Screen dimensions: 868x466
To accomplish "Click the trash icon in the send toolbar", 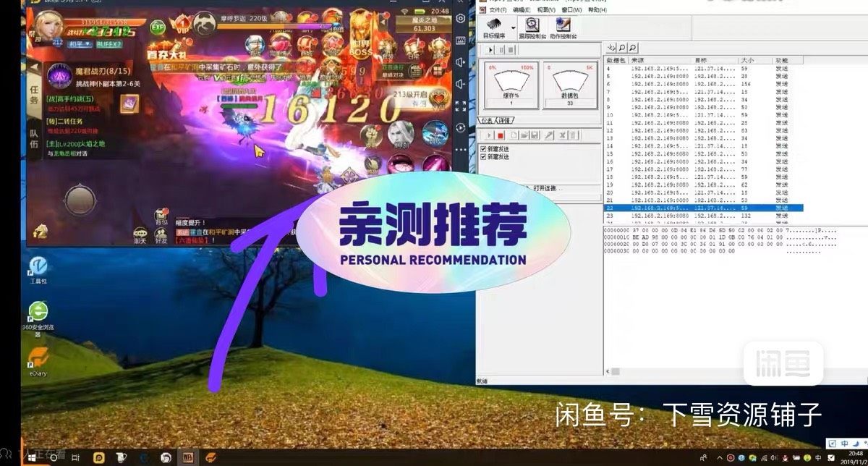I will (573, 135).
